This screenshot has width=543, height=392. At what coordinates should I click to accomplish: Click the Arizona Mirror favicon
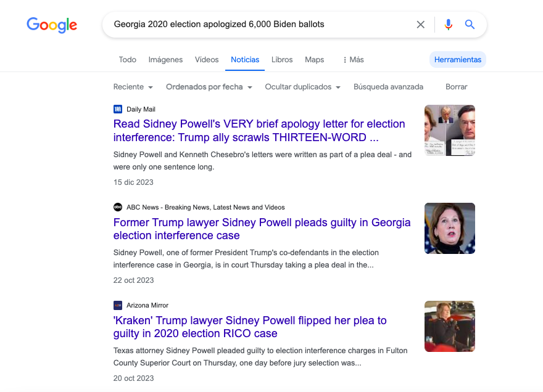(118, 305)
